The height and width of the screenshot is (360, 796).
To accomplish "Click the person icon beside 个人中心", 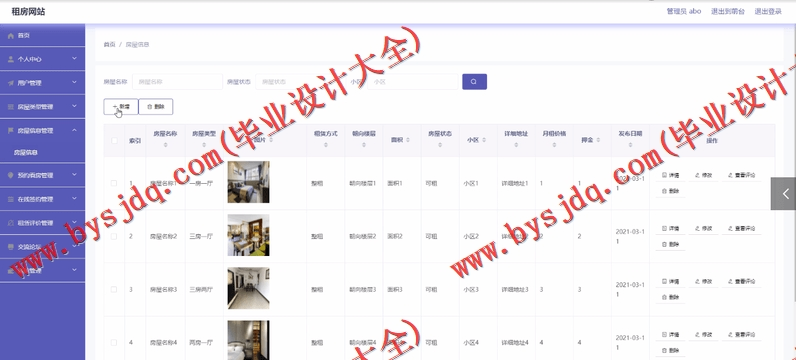I will pyautogui.click(x=11, y=59).
